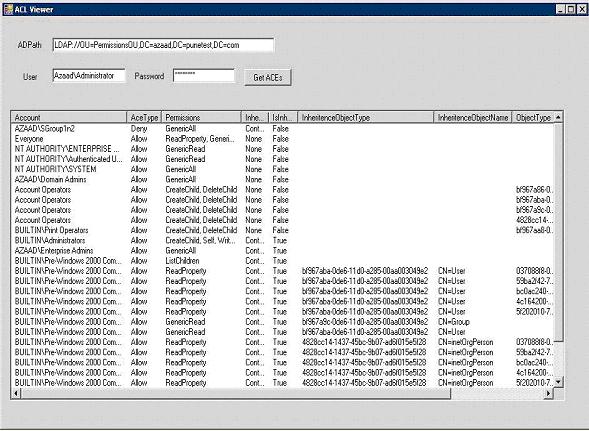Screen dimensions: 589x431
Task: Select the AZAAD\SGroup1n2 row
Action: [282, 129]
